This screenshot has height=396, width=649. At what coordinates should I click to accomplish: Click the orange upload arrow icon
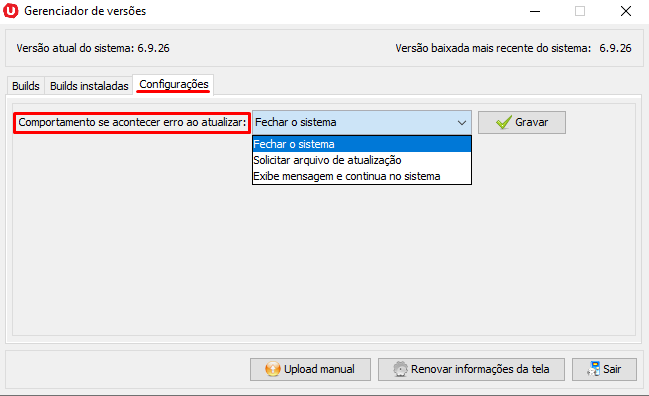coord(272,369)
